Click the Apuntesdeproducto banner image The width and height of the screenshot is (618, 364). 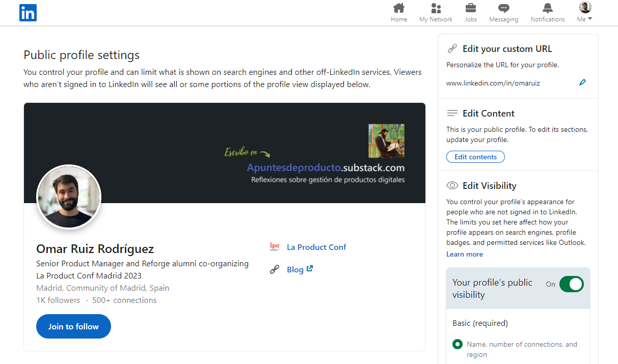click(x=225, y=153)
